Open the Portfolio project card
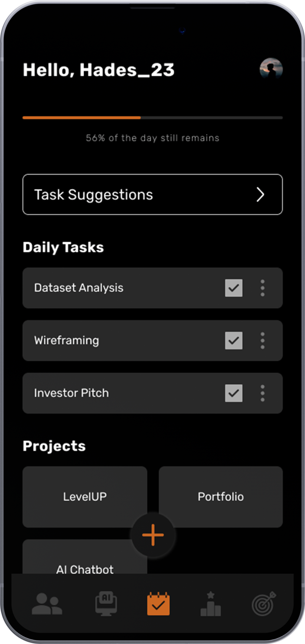Image resolution: width=305 pixels, height=644 pixels. (x=221, y=497)
